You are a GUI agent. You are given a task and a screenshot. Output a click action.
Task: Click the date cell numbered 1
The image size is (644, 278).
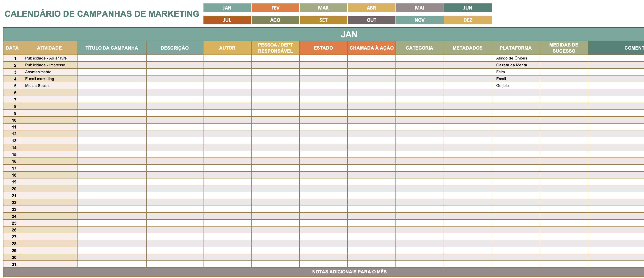click(x=12, y=58)
